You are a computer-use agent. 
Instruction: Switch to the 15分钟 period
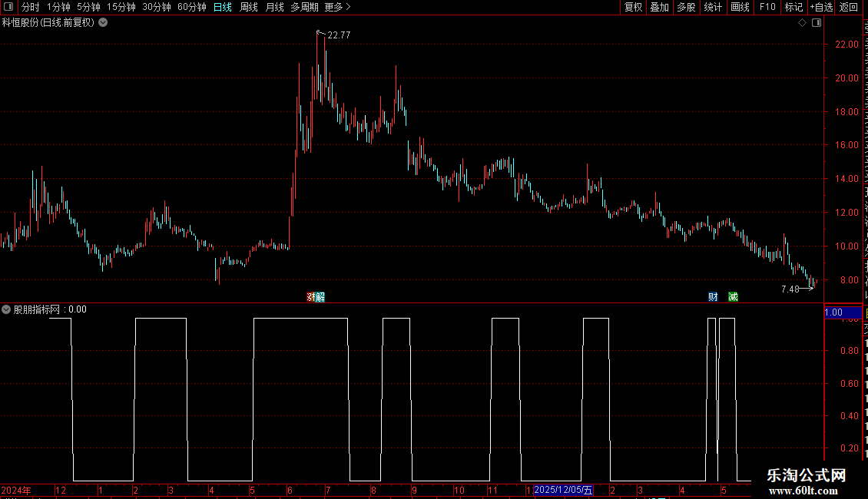[x=121, y=7]
